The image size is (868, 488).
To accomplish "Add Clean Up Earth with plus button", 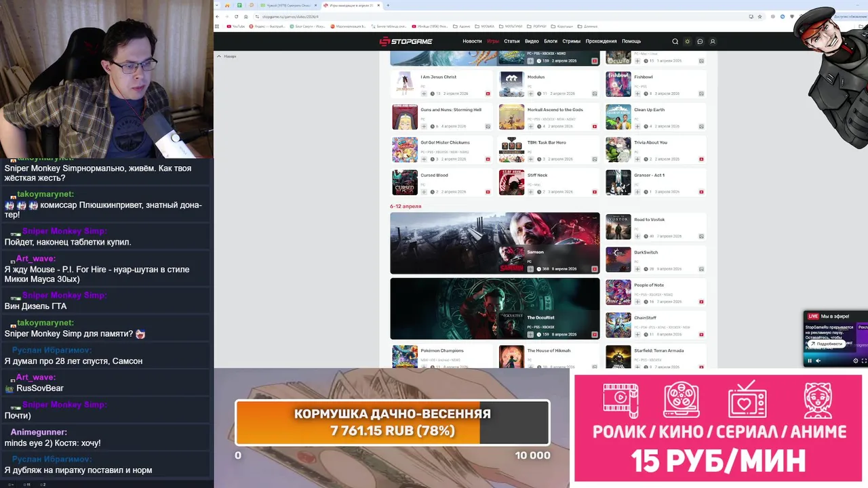I will coord(637,126).
